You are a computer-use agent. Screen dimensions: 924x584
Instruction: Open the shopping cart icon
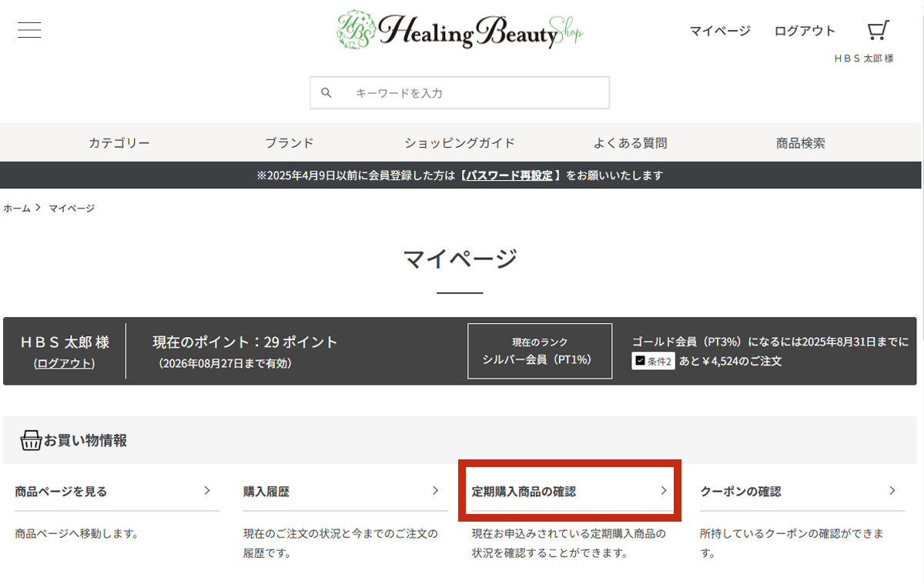click(x=877, y=31)
